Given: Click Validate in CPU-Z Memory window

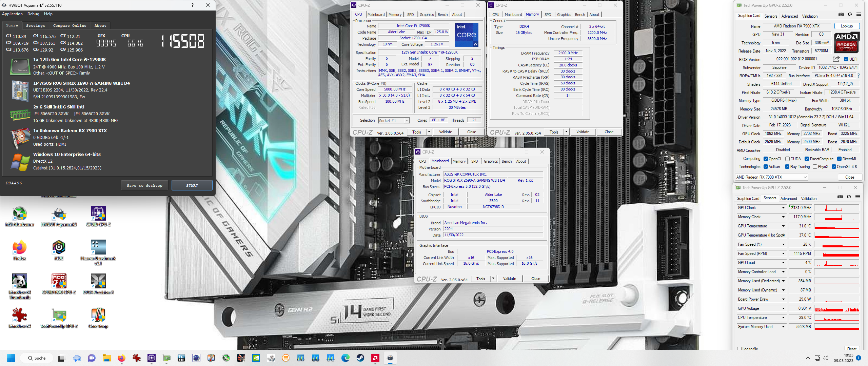Looking at the screenshot, I should click(x=583, y=132).
